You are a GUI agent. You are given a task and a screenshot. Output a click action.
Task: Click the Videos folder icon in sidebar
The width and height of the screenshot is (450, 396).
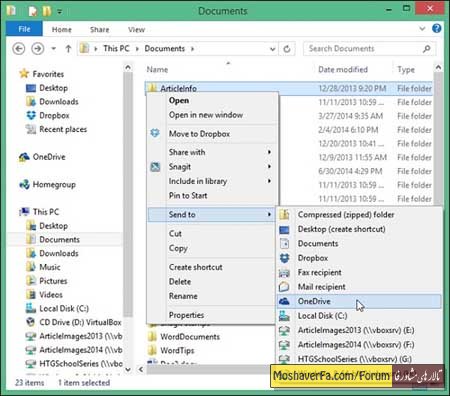click(x=31, y=294)
